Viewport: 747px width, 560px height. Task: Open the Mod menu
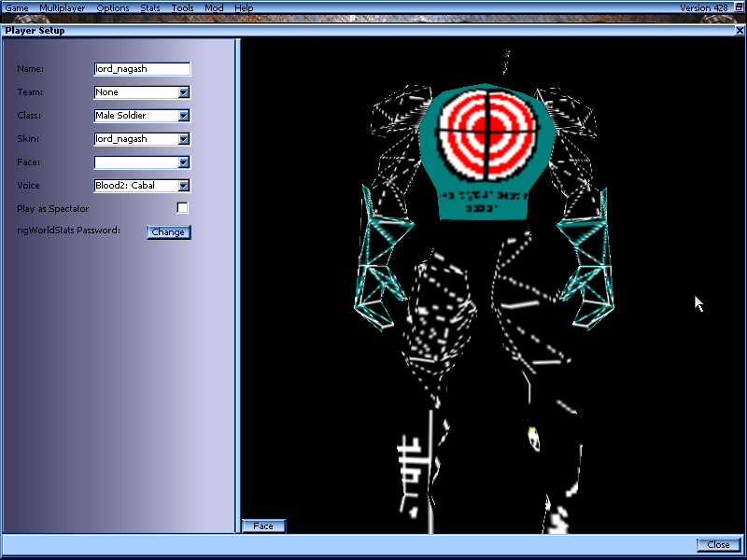[x=213, y=7]
